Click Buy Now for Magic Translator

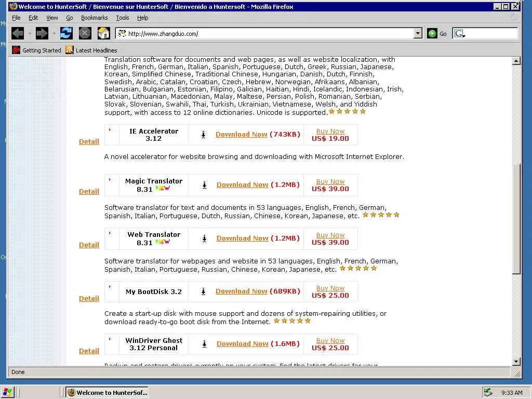[330, 181]
